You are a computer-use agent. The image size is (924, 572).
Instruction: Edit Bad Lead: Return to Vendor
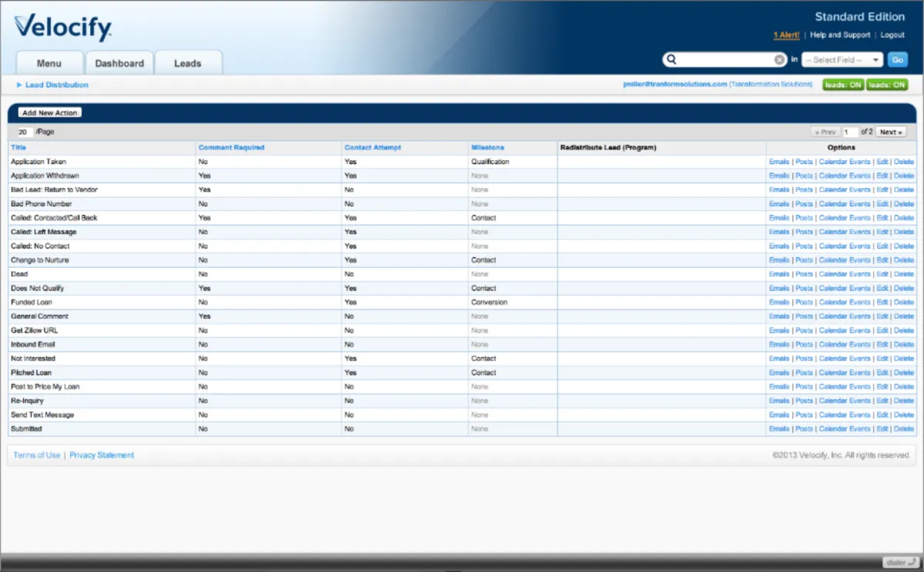(882, 189)
